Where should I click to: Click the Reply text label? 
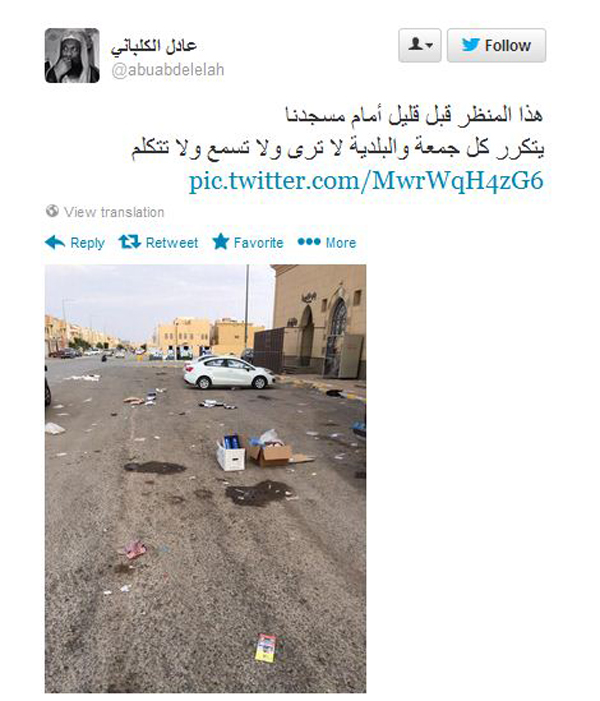tap(87, 243)
